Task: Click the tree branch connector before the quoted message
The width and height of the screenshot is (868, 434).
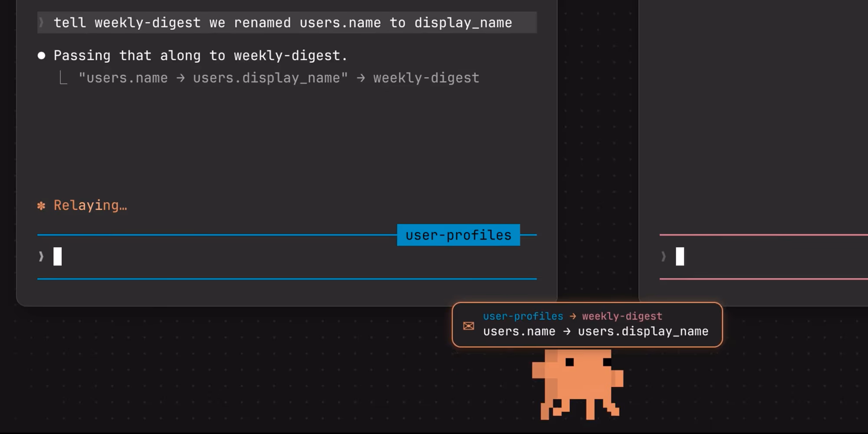Action: 63,78
